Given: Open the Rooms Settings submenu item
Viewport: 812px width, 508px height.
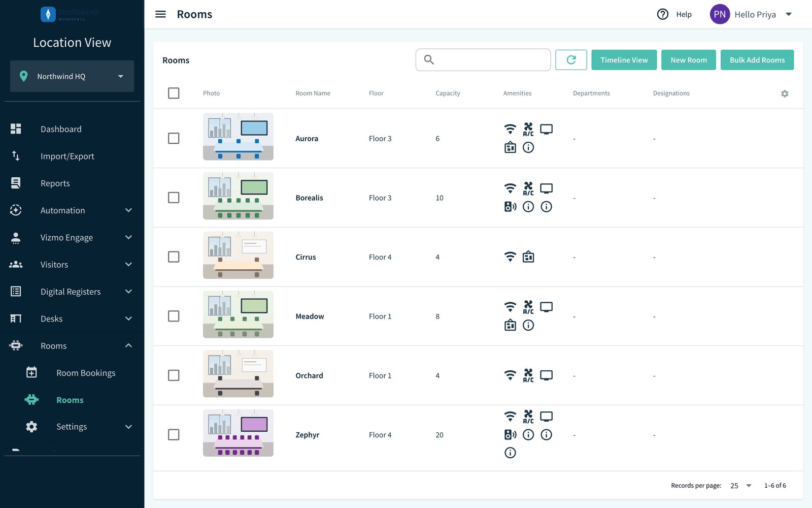Looking at the screenshot, I should point(72,427).
